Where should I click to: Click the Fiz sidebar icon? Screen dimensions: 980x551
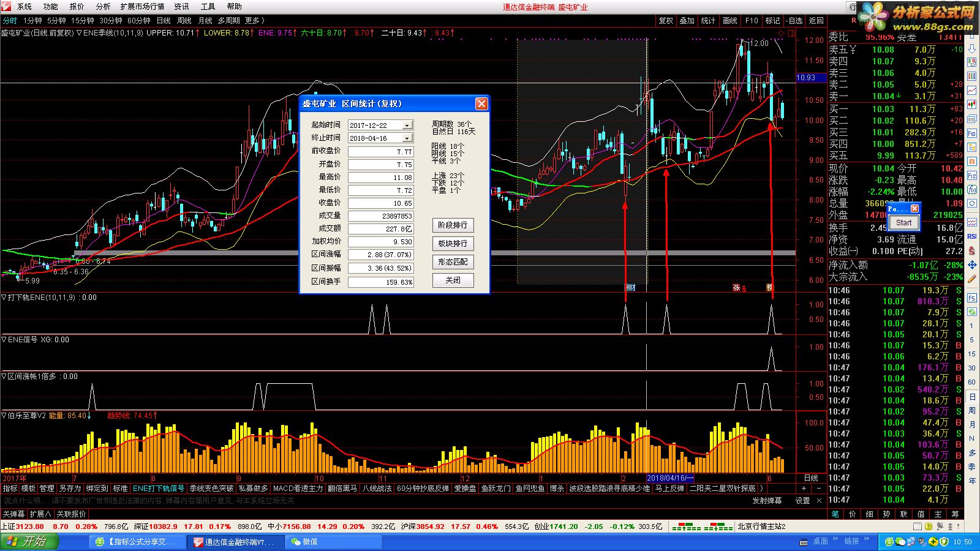(x=972, y=175)
